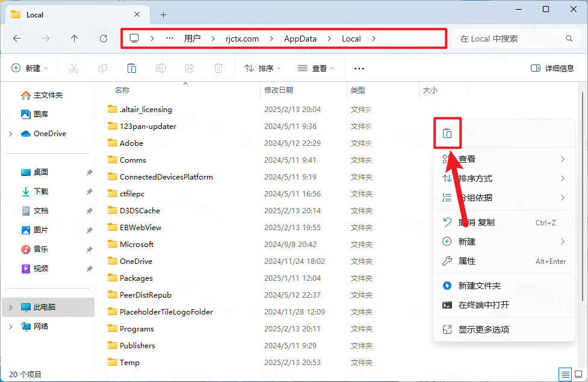
Task: Refresh the Local folder view
Action: point(104,39)
